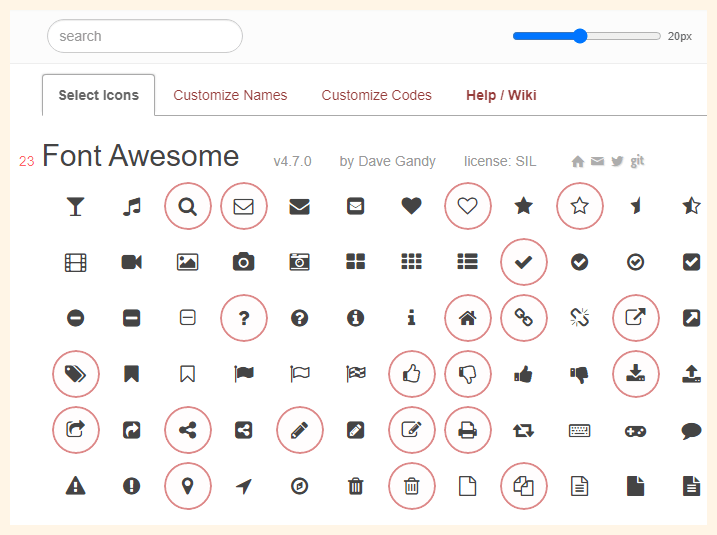Select the solid flag icon

[244, 374]
